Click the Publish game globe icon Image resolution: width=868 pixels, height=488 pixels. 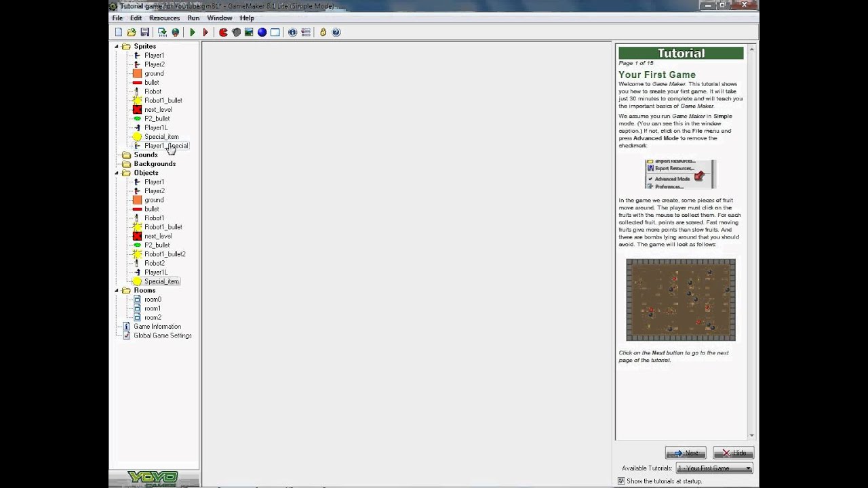point(176,32)
